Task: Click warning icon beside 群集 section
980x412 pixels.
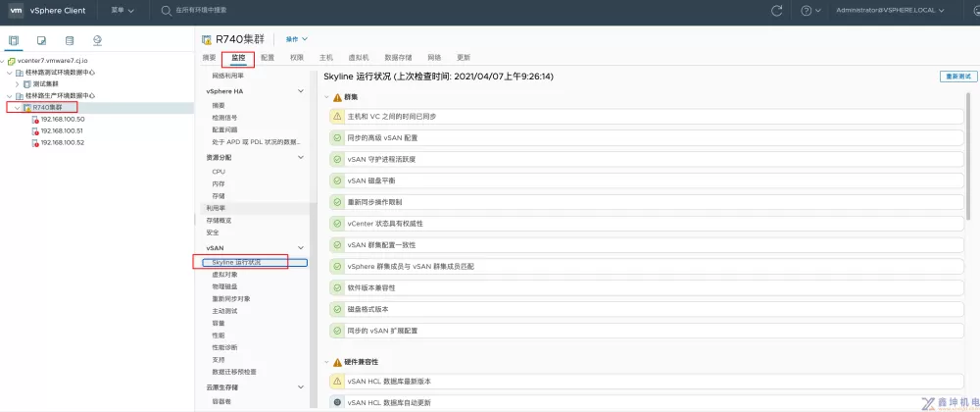Action: pyautogui.click(x=337, y=97)
